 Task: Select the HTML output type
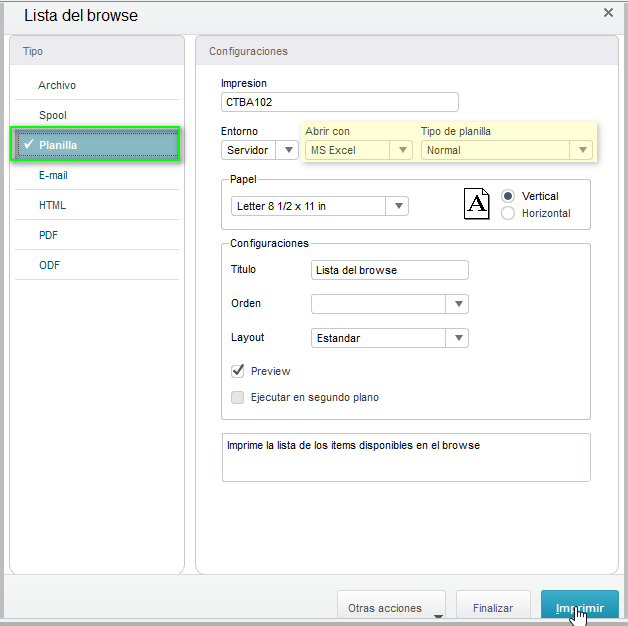(97, 205)
